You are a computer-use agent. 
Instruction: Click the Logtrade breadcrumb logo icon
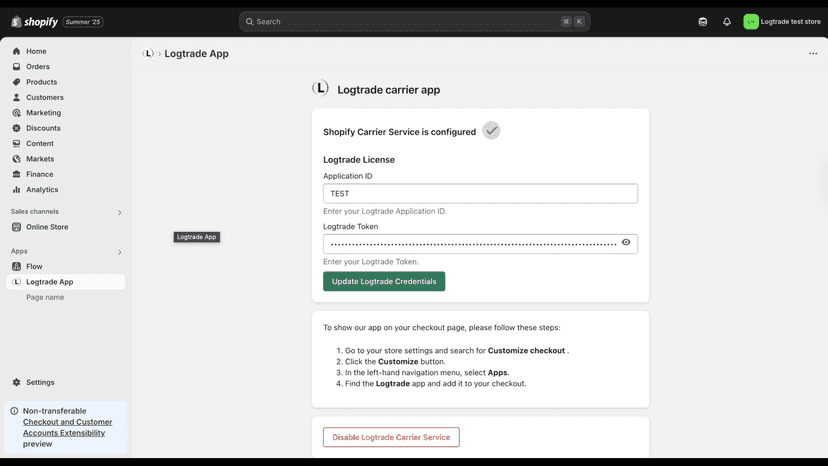(148, 53)
